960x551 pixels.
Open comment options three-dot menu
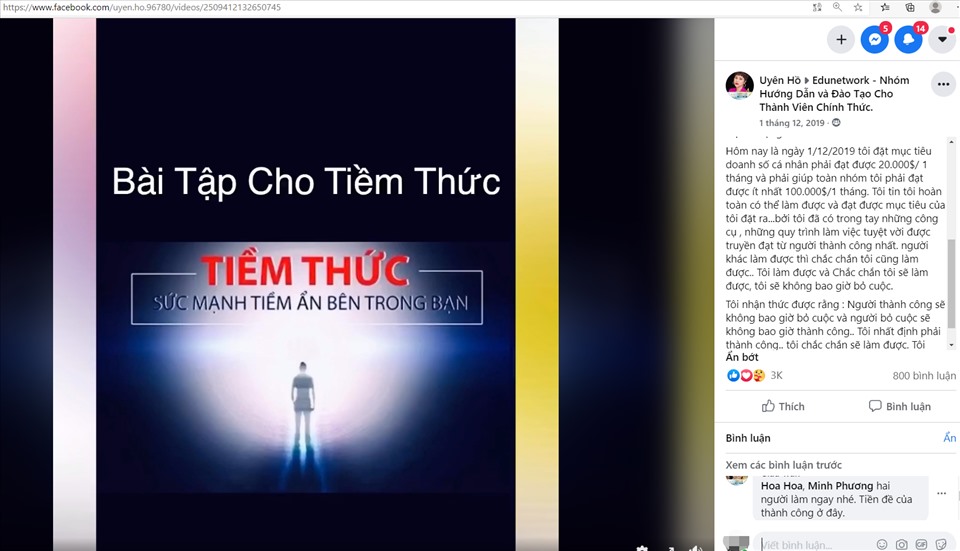(942, 493)
